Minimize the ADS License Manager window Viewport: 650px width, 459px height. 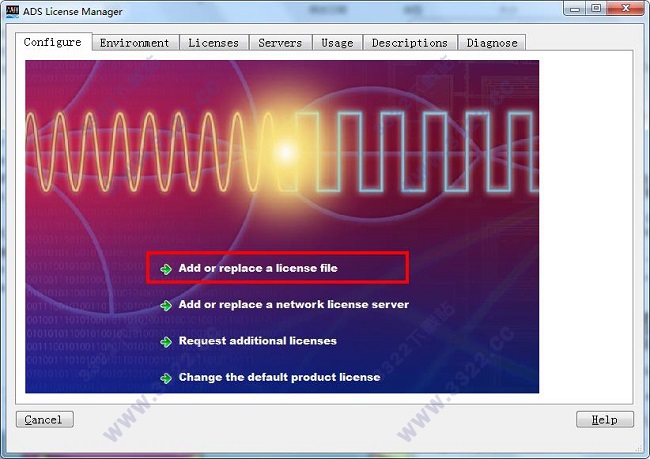click(575, 9)
